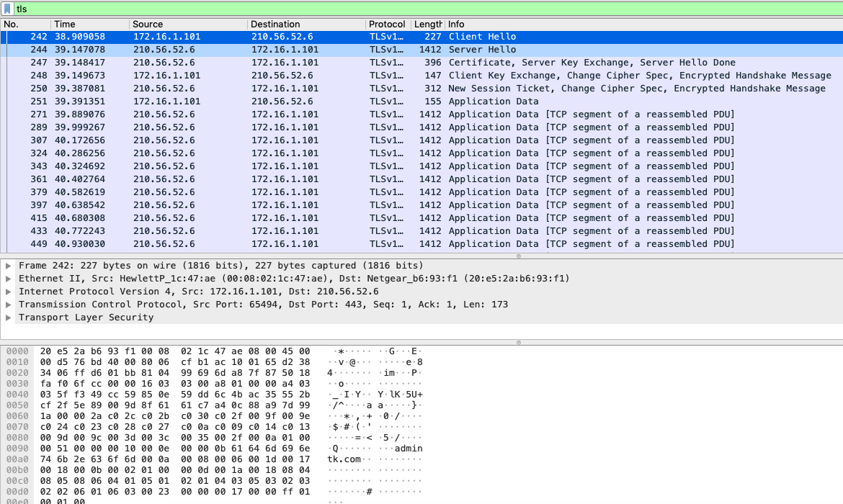Expand the Ethernet II tree row
Screen dimensions: 843x504
pyautogui.click(x=8, y=279)
